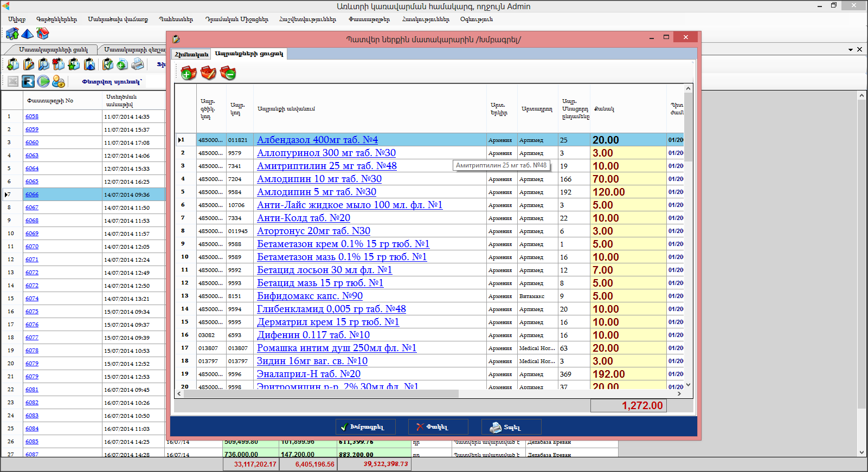
Task: Open Зидин 16мг ваг. св. №10 link
Action: (x=312, y=361)
